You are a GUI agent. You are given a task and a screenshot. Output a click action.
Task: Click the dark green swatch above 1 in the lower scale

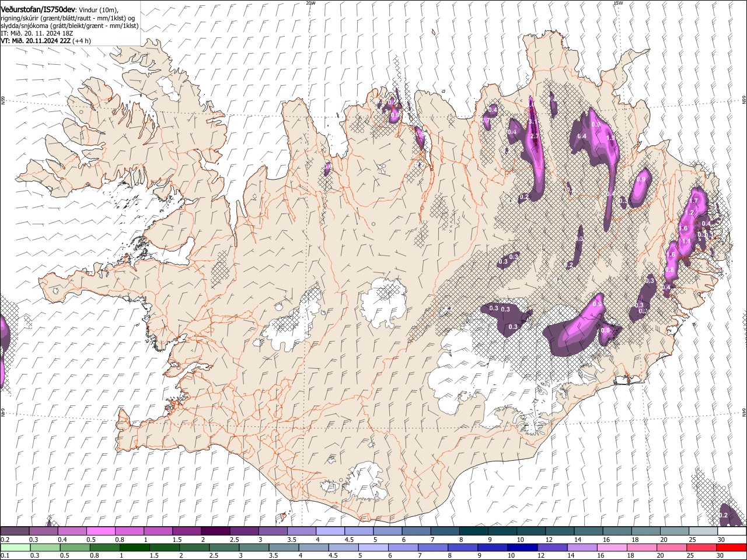pos(135,547)
